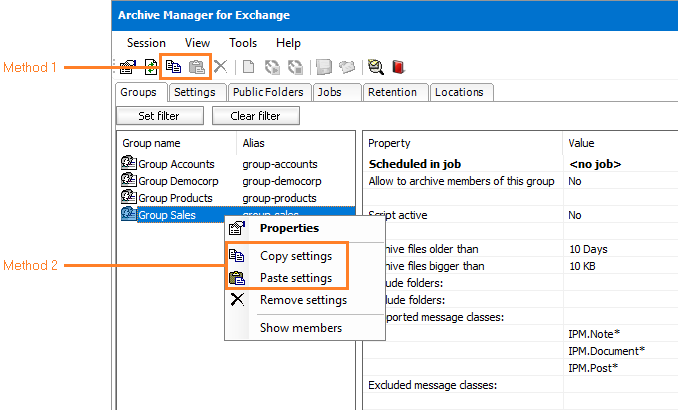
Task: Click the refresh toolbar icon
Action: [x=150, y=68]
